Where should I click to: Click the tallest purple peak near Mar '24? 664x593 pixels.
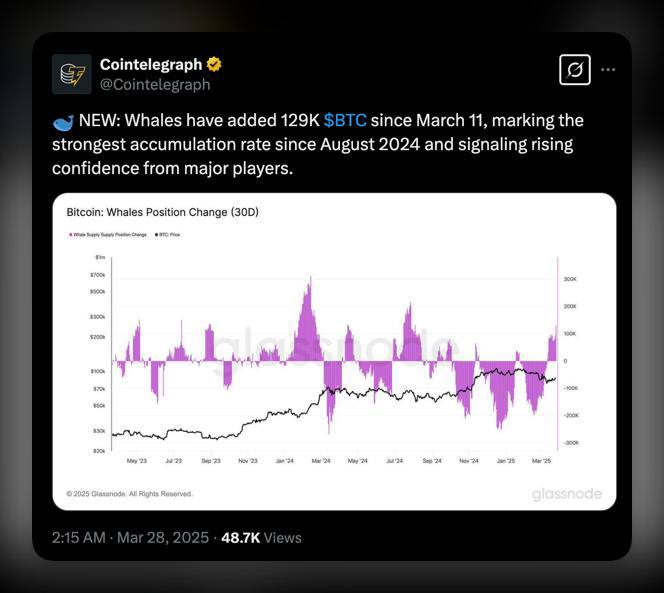[310, 280]
